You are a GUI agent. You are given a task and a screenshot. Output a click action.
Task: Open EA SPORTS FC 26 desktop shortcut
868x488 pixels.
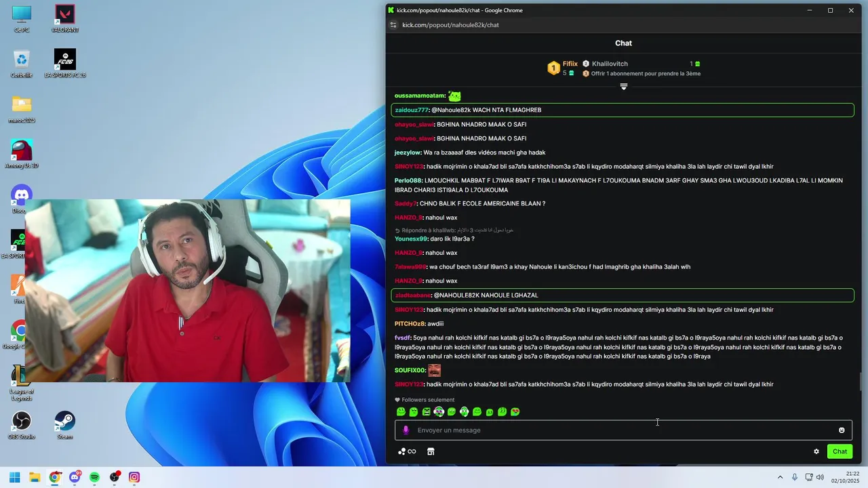tap(65, 64)
